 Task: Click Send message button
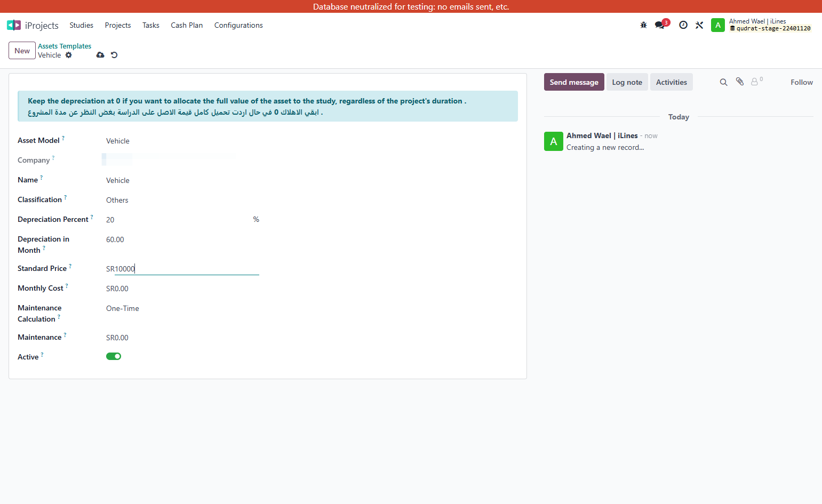(x=574, y=82)
